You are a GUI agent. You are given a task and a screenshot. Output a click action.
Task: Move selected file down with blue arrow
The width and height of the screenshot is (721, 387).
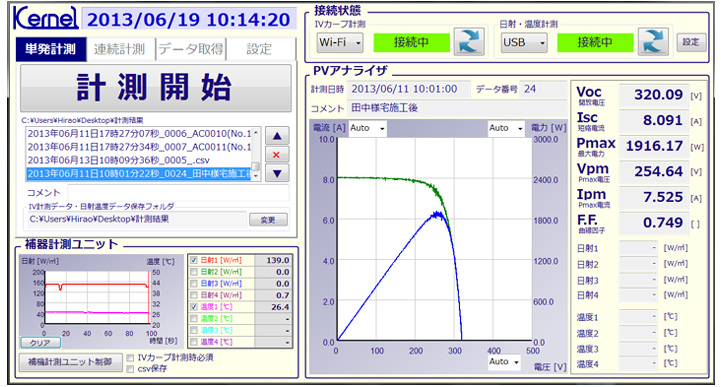(277, 173)
